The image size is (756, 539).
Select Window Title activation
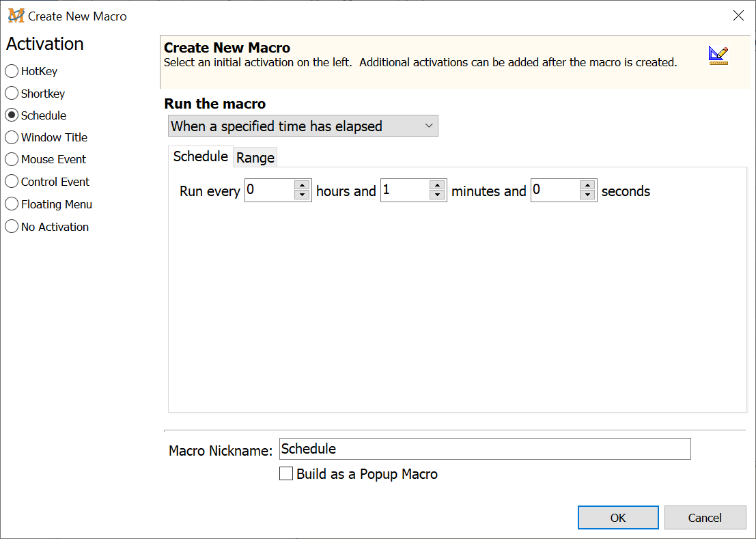click(12, 137)
